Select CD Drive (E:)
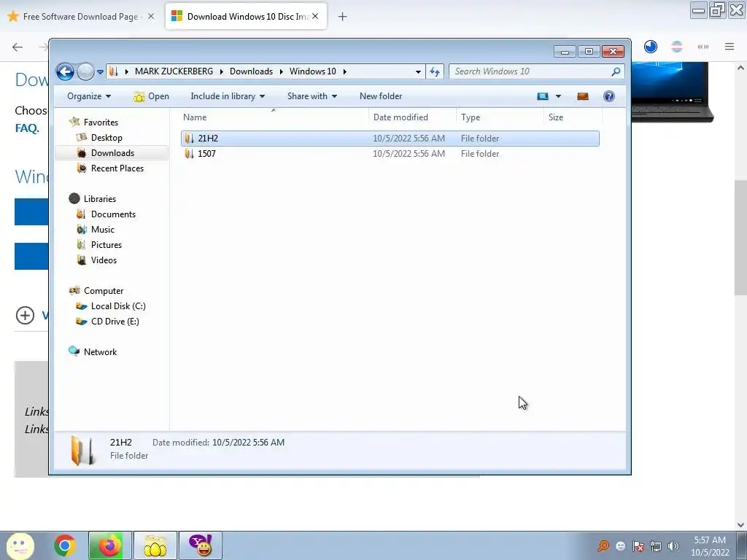Screen dimensions: 747x560 115,322
